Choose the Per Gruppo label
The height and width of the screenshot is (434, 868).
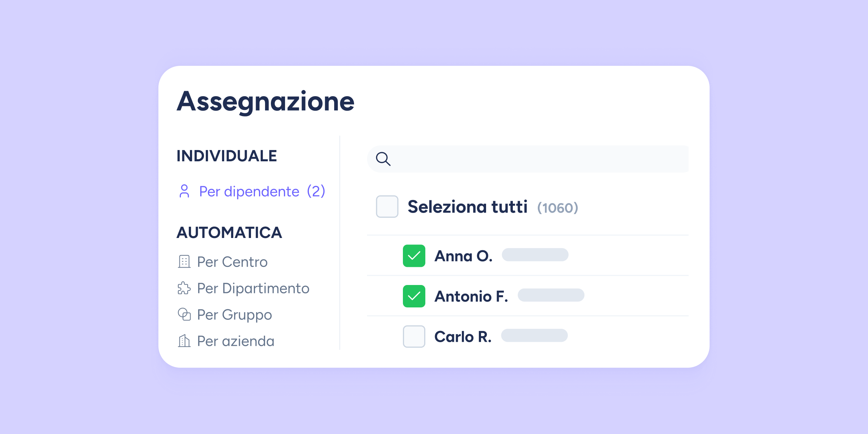pyautogui.click(x=234, y=315)
